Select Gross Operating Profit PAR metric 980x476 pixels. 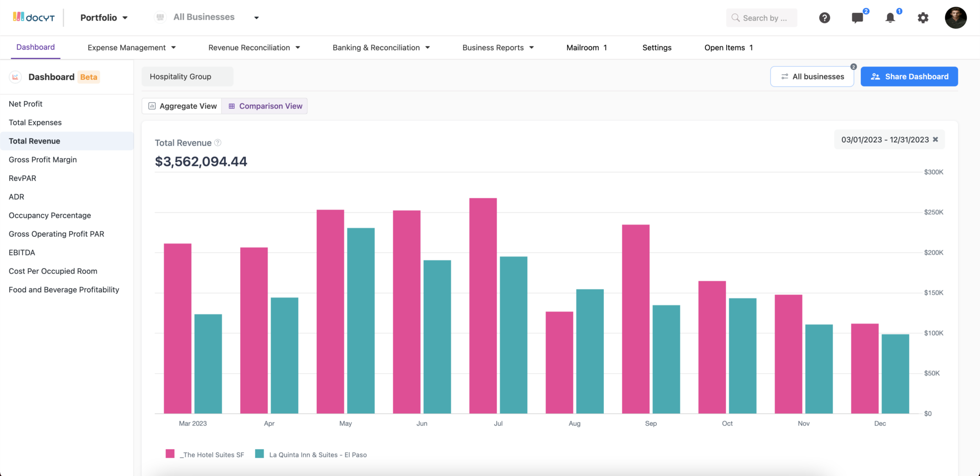coord(67,234)
